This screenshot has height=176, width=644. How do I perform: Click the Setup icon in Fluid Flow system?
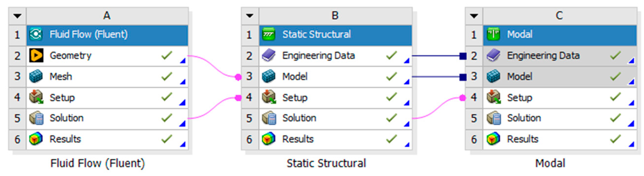36,97
